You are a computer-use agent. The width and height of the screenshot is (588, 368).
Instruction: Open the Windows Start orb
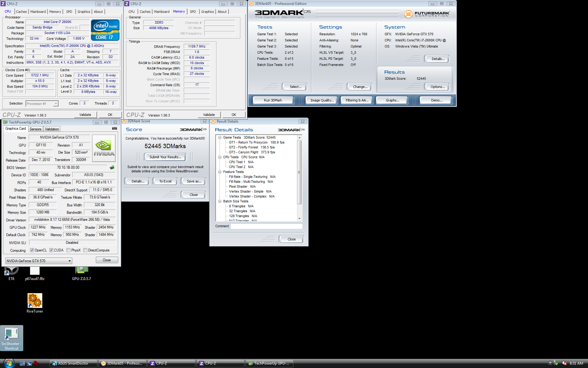pyautogui.click(x=9, y=363)
